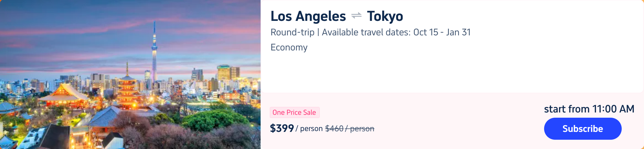Click the Tokyo Skytree tower in photo
Screen dimensions: 644x149
tap(154, 49)
